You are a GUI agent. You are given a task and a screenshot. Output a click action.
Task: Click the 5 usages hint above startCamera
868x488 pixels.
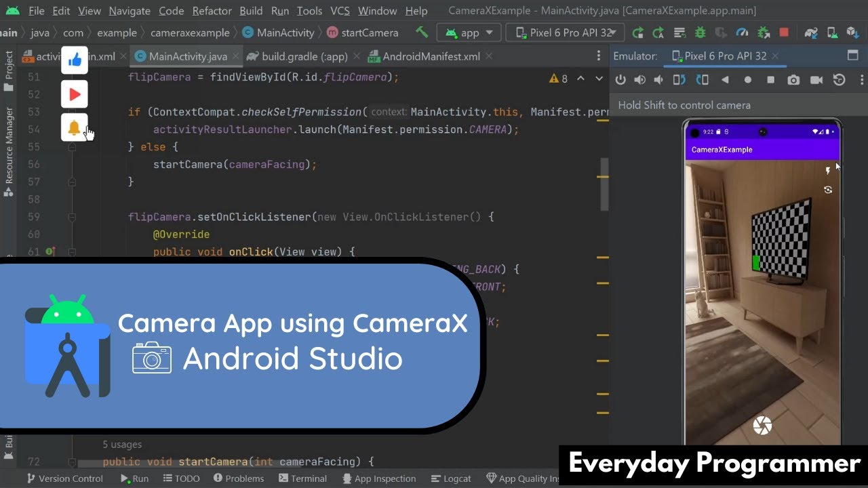click(x=122, y=445)
